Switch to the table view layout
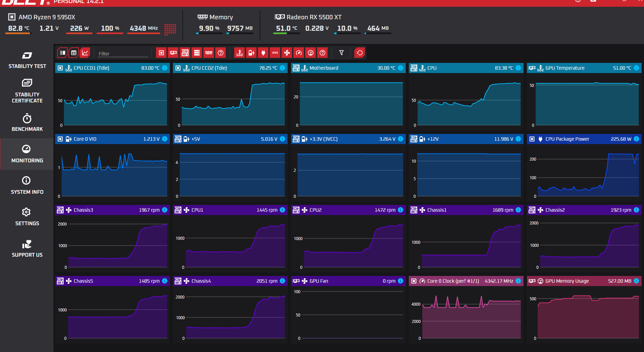644x352 pixels. click(x=74, y=53)
